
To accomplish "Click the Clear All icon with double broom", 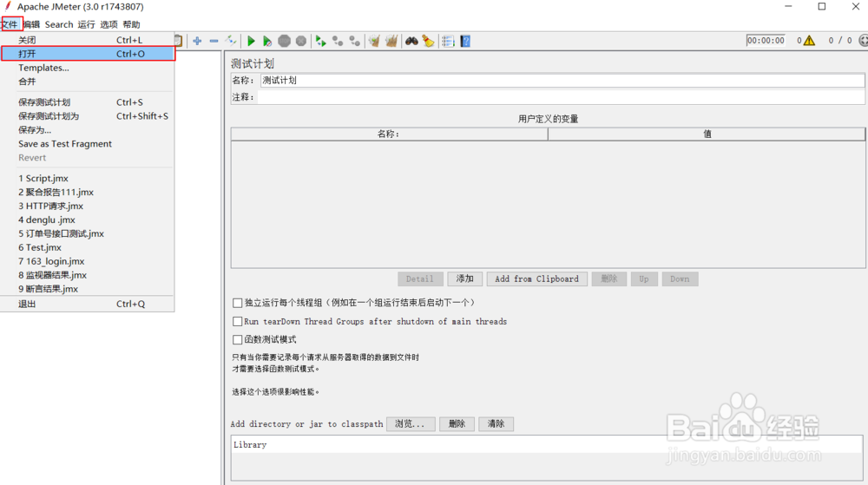I will point(391,41).
